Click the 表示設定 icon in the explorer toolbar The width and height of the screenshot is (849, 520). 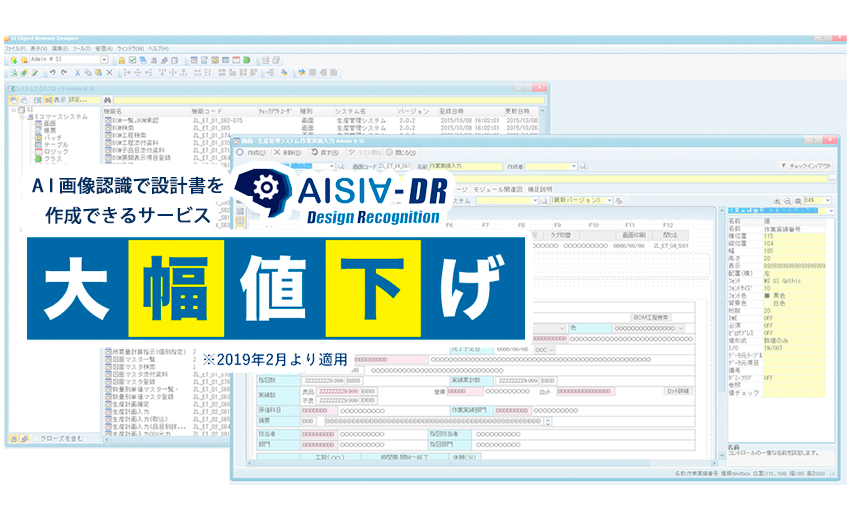tap(46, 100)
